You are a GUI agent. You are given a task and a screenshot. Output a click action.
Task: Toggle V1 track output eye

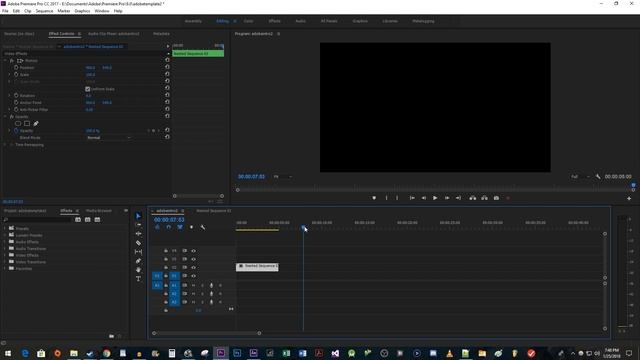pos(193,276)
